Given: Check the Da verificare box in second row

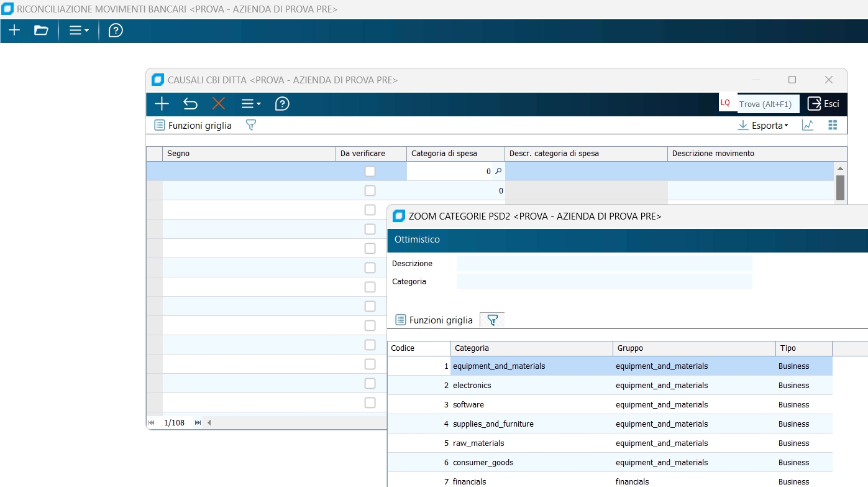Looking at the screenshot, I should coord(370,190).
